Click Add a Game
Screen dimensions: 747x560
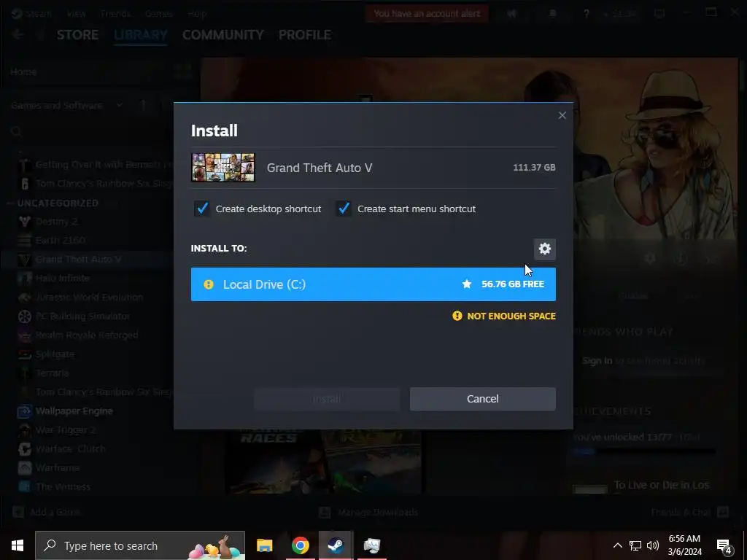46,513
